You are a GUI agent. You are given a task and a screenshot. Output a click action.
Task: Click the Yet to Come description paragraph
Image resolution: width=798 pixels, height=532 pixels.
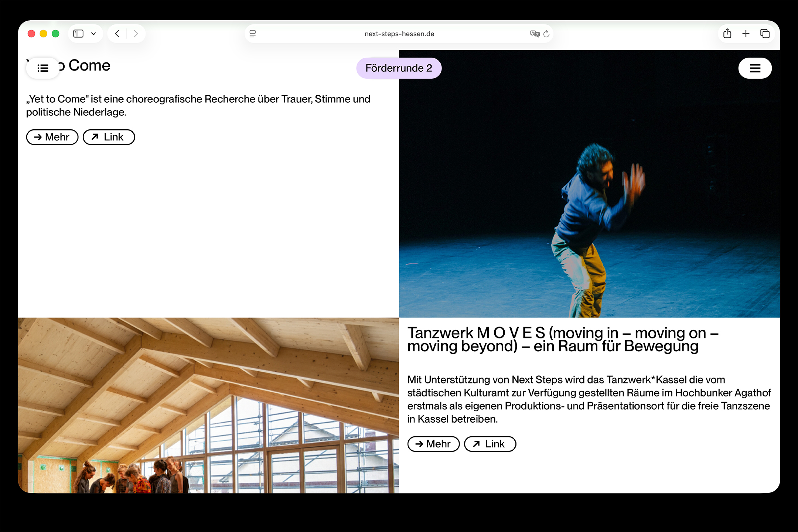198,105
